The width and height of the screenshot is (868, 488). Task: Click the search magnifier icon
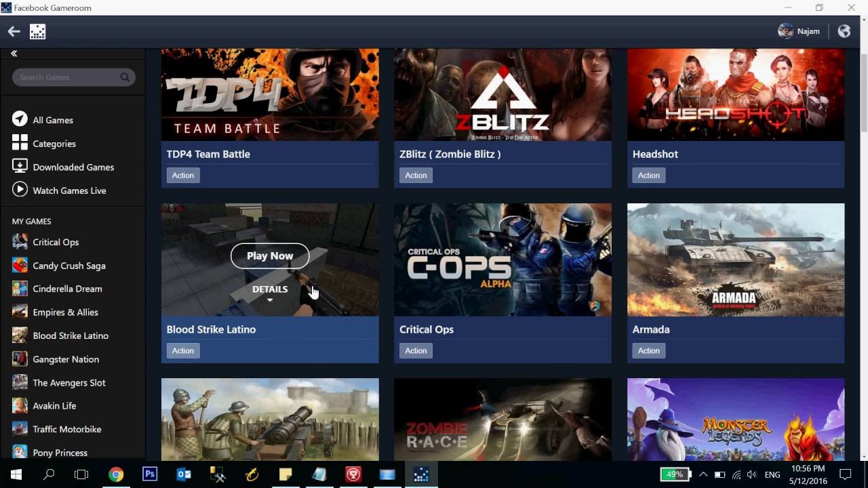tap(125, 77)
